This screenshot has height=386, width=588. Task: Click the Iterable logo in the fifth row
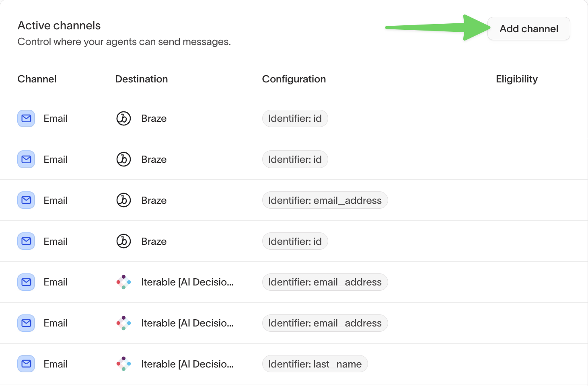click(x=123, y=282)
